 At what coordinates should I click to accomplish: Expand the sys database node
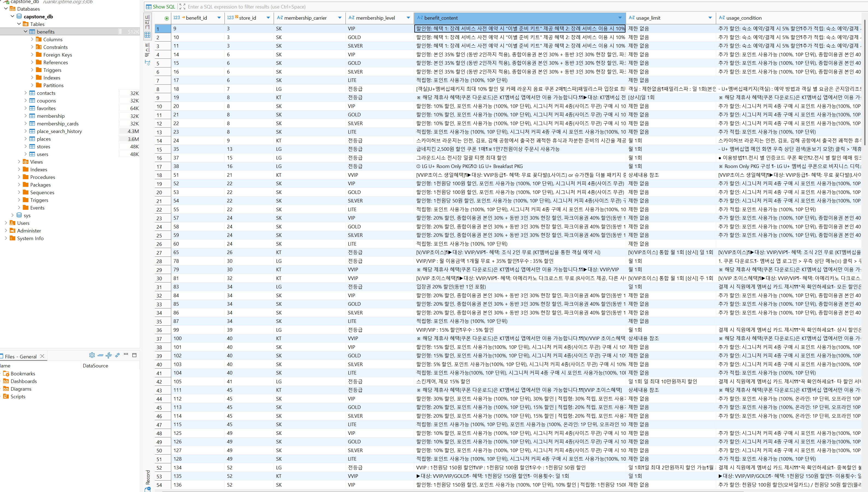[x=13, y=215]
